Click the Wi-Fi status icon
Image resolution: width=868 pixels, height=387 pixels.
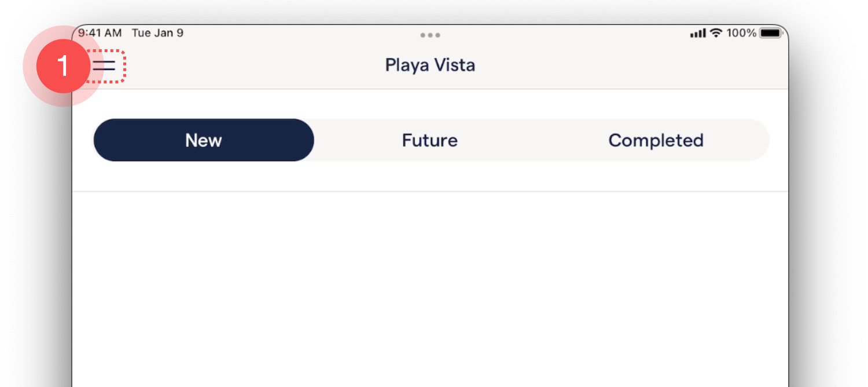pos(716,33)
